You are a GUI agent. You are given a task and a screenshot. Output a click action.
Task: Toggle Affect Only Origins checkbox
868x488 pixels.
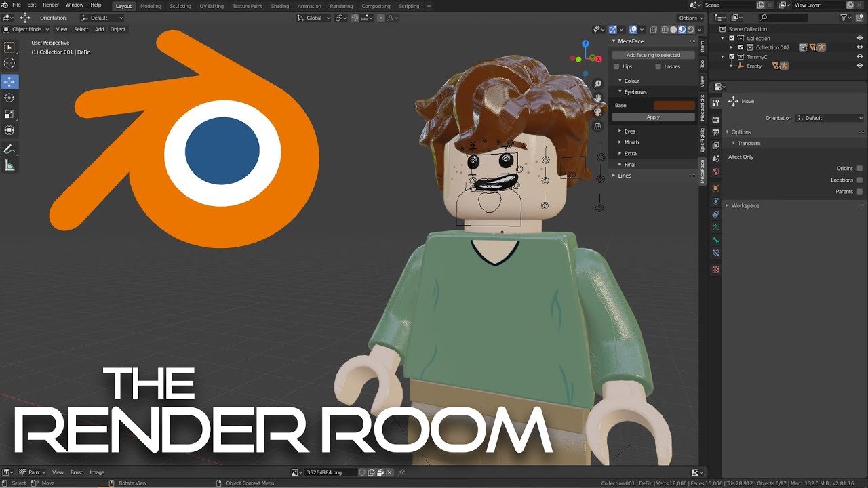[x=860, y=168]
